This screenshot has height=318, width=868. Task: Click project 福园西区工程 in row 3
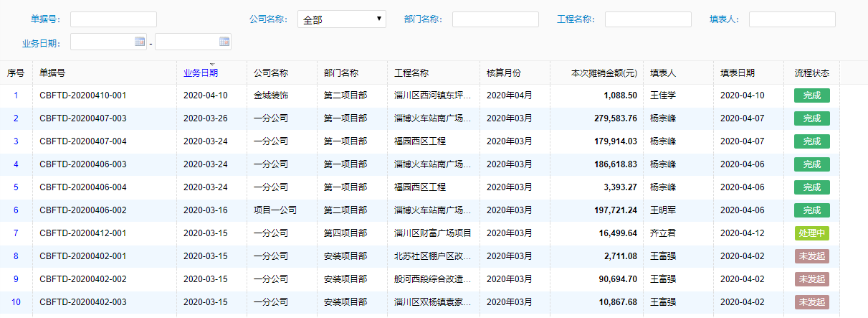coord(420,141)
